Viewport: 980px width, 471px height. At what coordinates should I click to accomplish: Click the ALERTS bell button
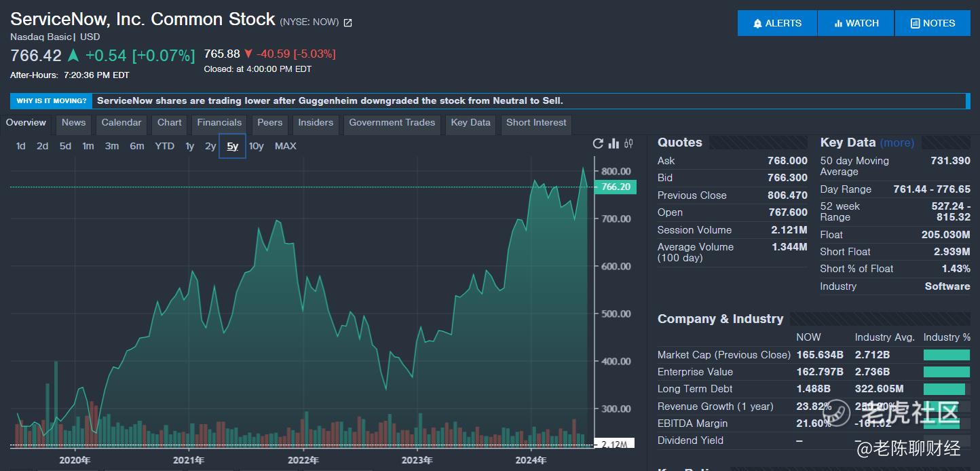point(777,23)
